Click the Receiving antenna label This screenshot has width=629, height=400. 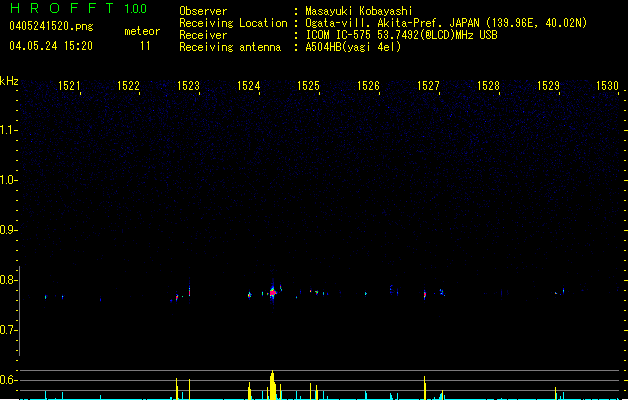pos(230,47)
